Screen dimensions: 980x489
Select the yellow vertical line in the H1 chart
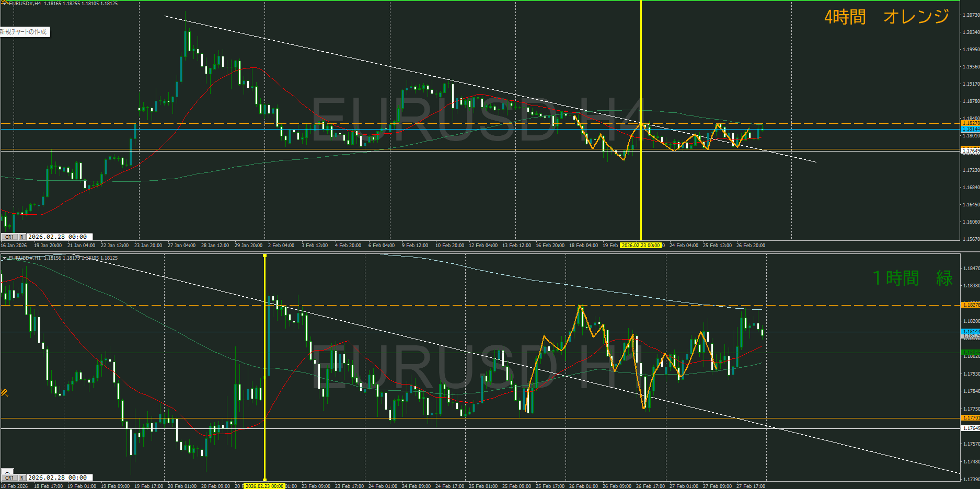tap(264, 366)
